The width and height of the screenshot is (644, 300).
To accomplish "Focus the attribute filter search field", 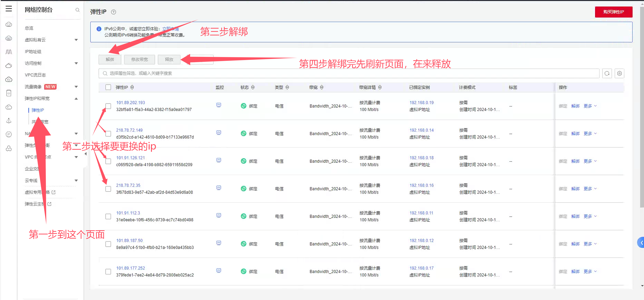I will [x=349, y=73].
